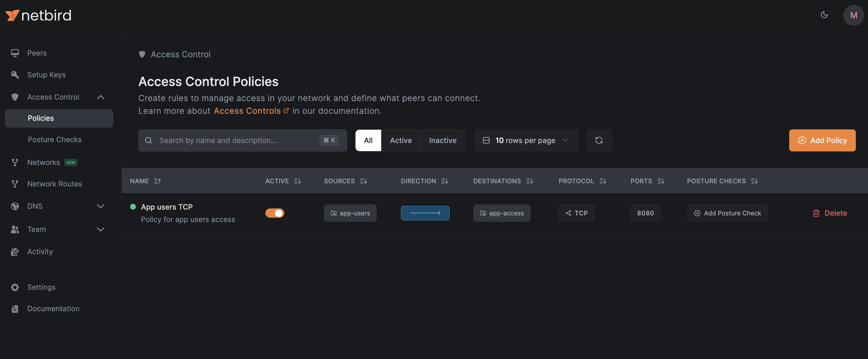Viewport: 868px width, 359px height.
Task: Click the Network Routes sidebar icon
Action: [x=15, y=184]
